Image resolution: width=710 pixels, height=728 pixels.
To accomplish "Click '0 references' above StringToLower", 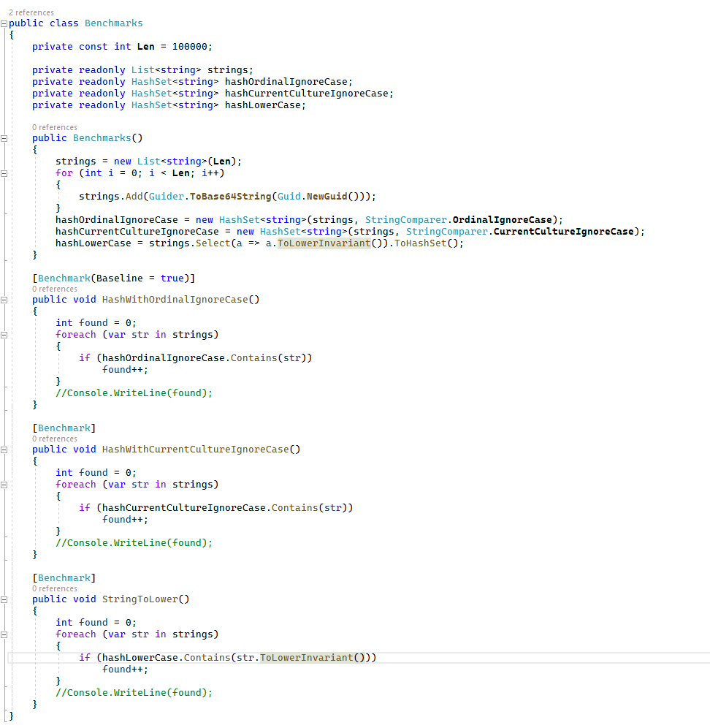I will click(x=54, y=588).
